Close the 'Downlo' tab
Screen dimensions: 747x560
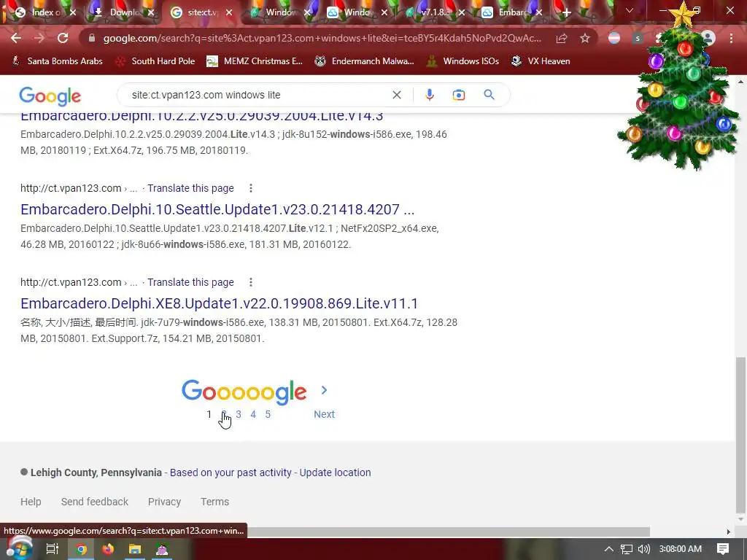[151, 12]
